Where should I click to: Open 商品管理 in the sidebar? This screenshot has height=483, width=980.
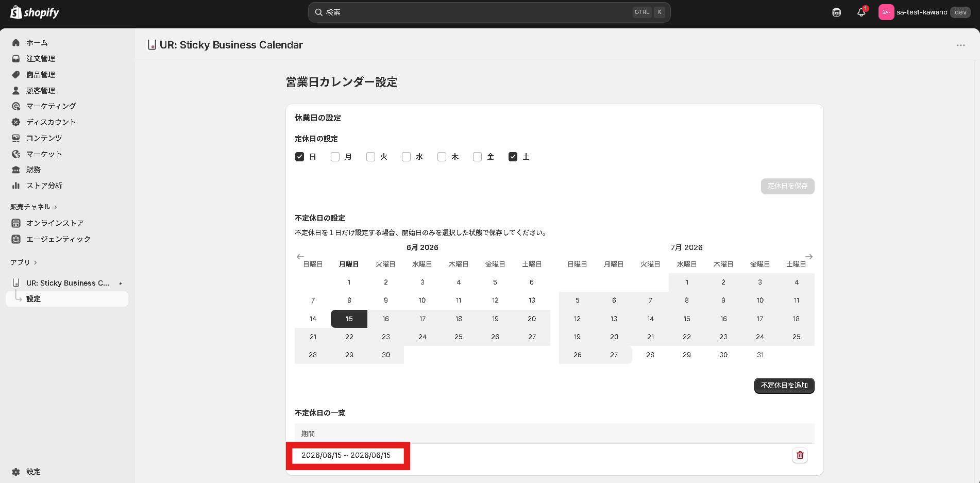coord(67,75)
